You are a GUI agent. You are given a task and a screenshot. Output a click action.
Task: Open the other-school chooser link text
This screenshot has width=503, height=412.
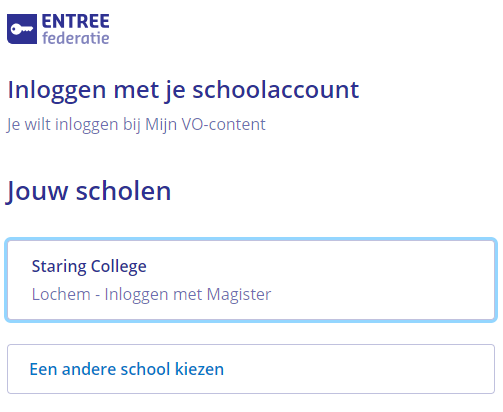[127, 369]
